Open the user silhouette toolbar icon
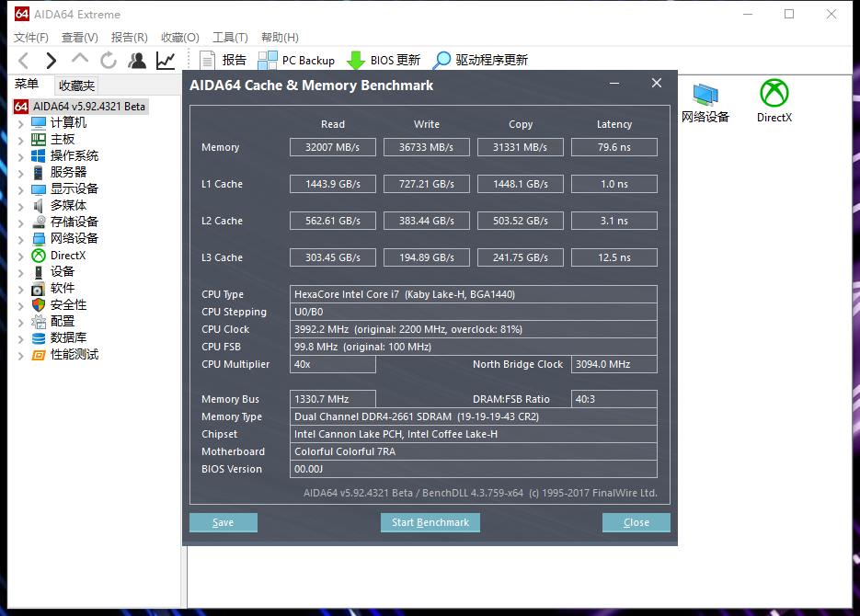This screenshot has height=616, width=860. [x=137, y=61]
